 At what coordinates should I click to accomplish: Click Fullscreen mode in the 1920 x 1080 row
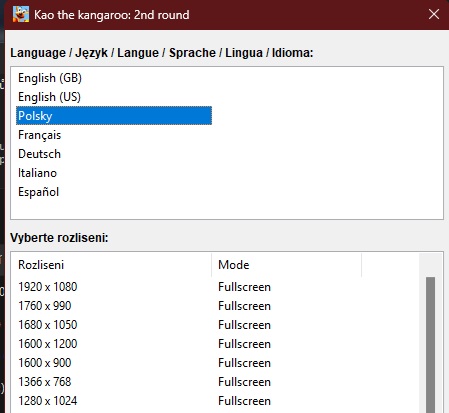[244, 287]
